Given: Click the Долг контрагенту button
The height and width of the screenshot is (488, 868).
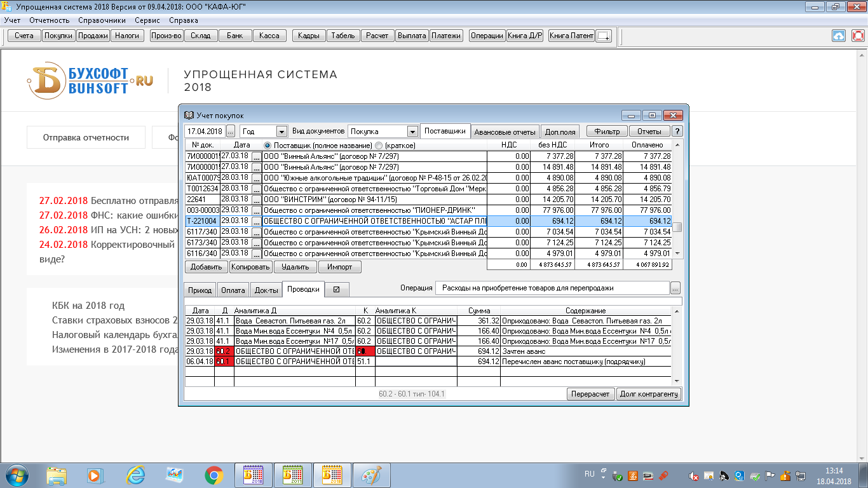Looking at the screenshot, I should 649,394.
